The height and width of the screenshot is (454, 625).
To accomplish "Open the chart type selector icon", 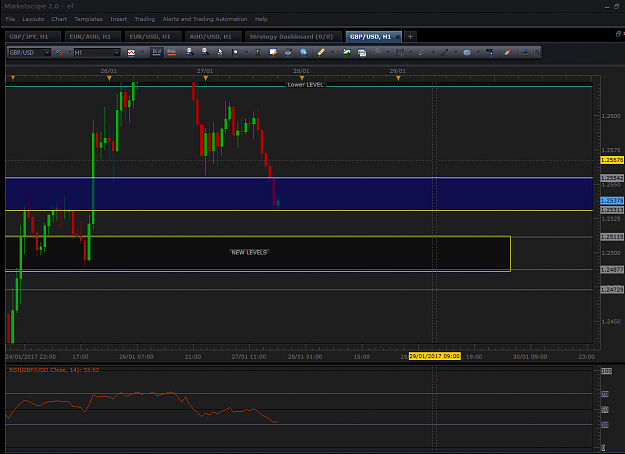I will click(x=131, y=53).
